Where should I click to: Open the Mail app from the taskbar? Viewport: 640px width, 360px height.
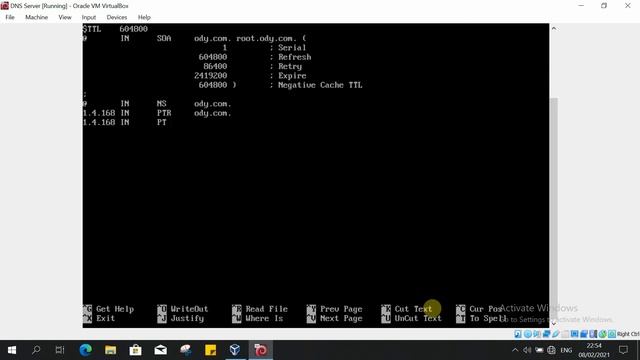tap(160, 350)
